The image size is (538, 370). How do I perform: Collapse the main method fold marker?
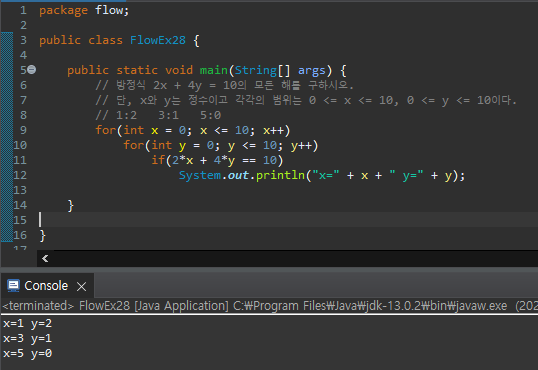click(32, 70)
